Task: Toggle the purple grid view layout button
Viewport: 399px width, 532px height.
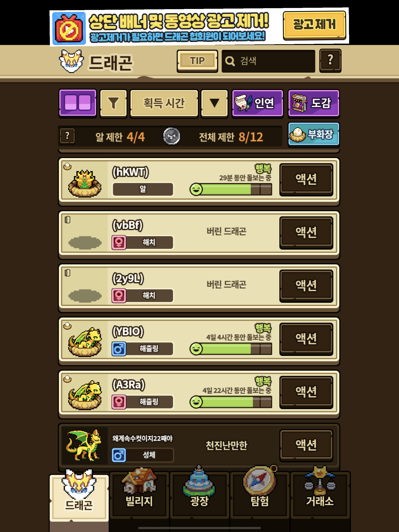Action: point(78,103)
